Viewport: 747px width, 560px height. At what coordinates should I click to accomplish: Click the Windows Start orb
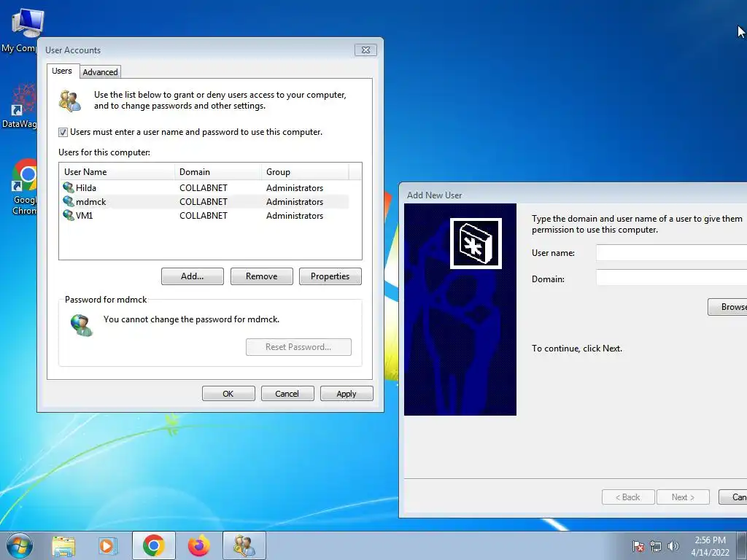[x=20, y=545]
